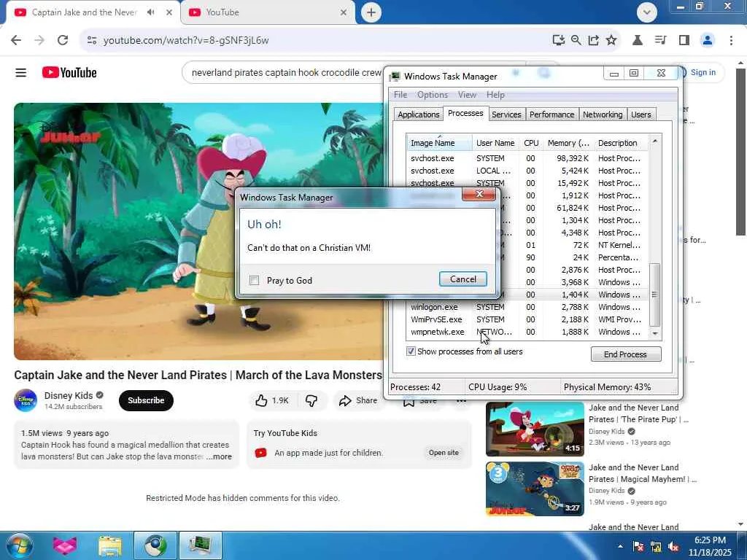Image resolution: width=747 pixels, height=560 pixels.
Task: Switch to the second YouTube browser tab
Action: (x=268, y=12)
